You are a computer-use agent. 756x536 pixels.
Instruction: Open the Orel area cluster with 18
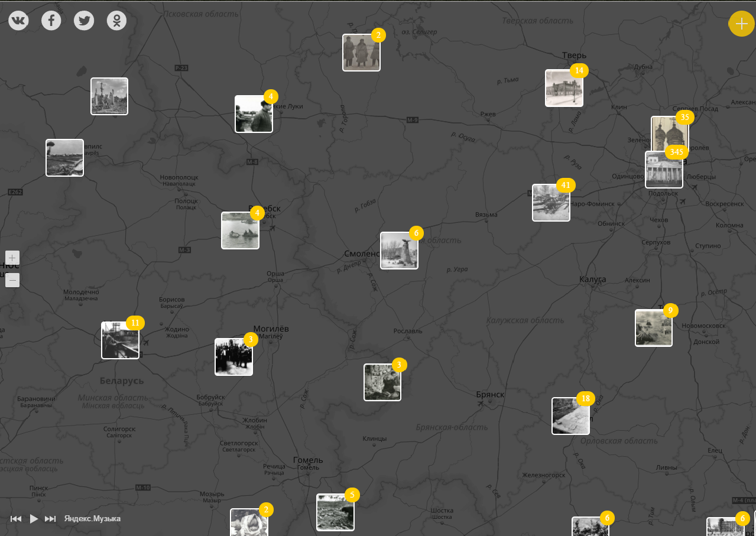coord(570,416)
